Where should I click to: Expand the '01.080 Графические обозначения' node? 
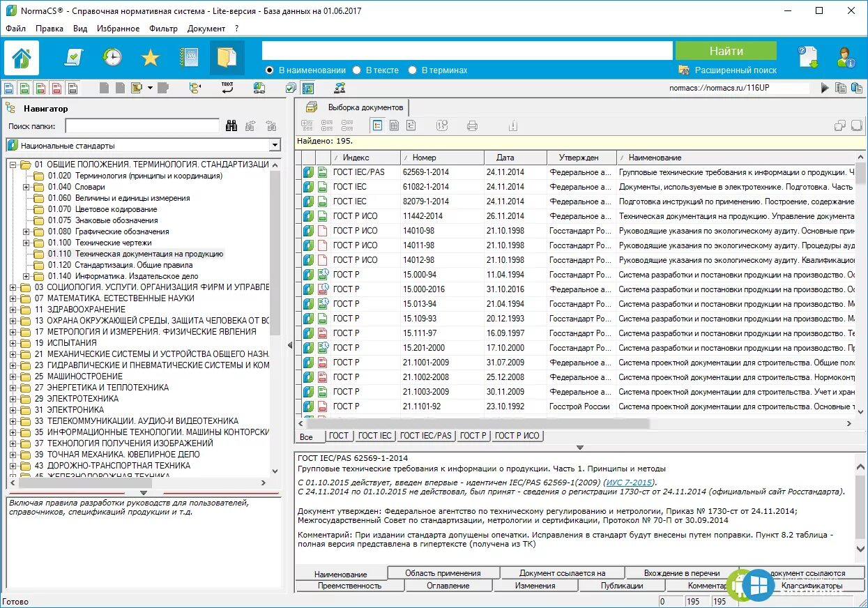[x=26, y=231]
